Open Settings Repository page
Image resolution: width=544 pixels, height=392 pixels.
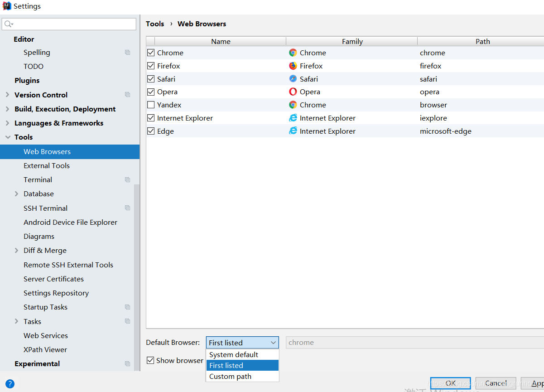point(56,293)
